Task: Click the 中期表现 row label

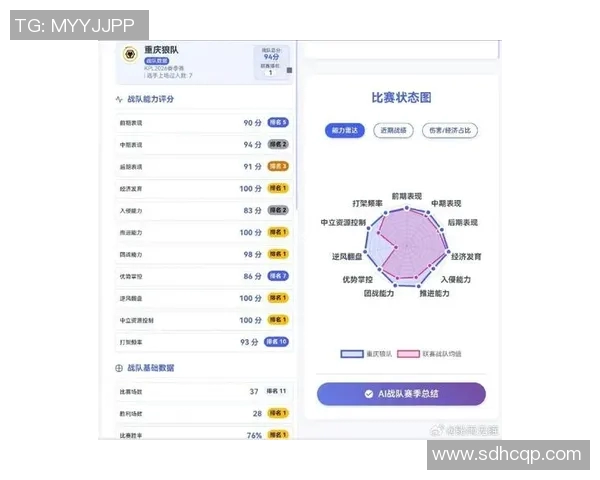Action: [131, 145]
